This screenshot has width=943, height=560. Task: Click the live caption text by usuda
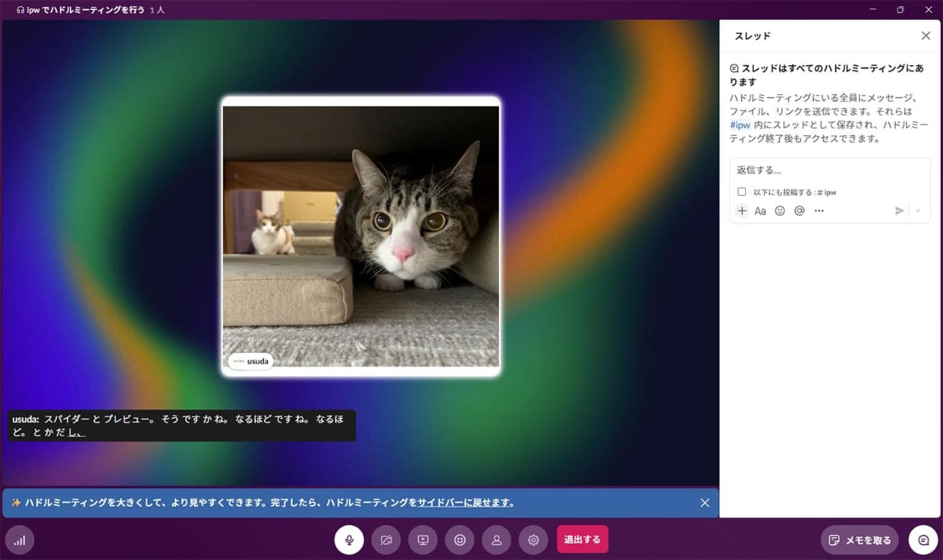pos(182,425)
